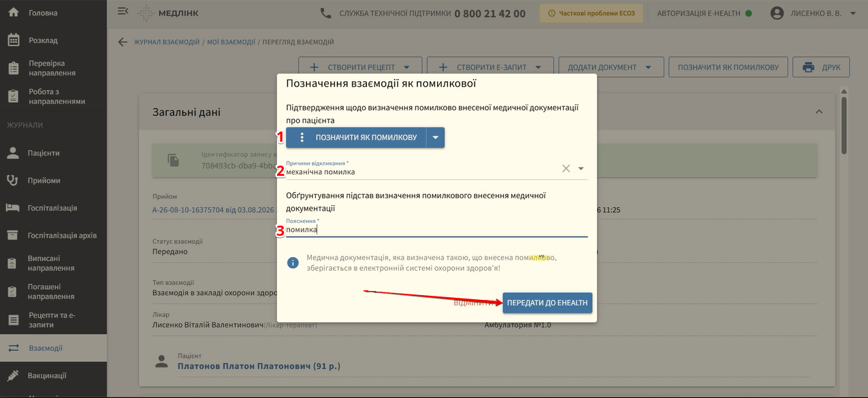This screenshot has height=398, width=868.
Task: Open Госпіталізація архів
Action: click(53, 235)
